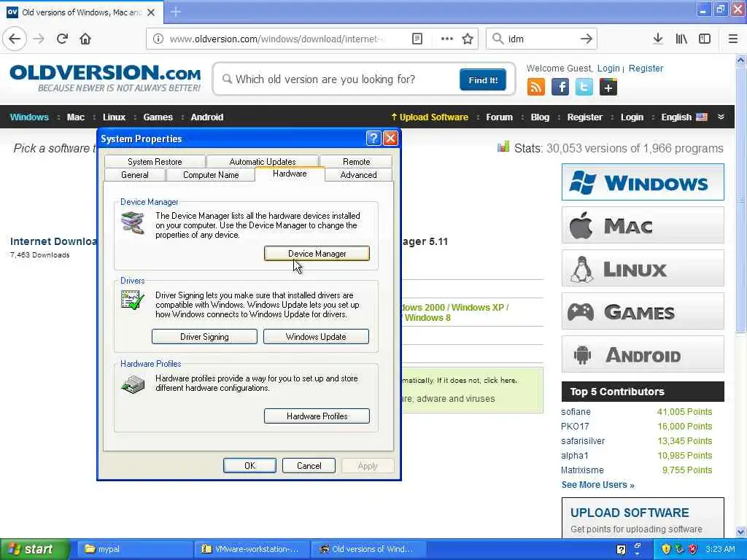Switch to the Remote tab
This screenshot has width=747, height=560.
point(356,161)
